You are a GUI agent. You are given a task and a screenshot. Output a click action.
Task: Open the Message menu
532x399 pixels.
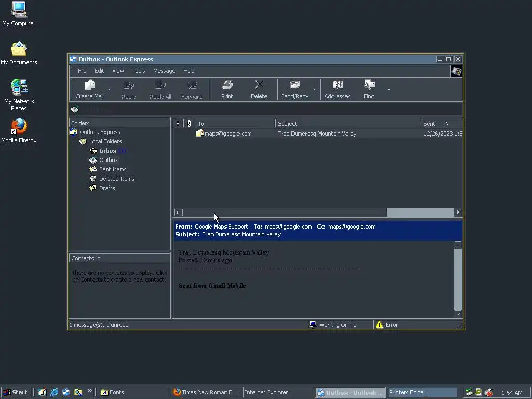[164, 71]
